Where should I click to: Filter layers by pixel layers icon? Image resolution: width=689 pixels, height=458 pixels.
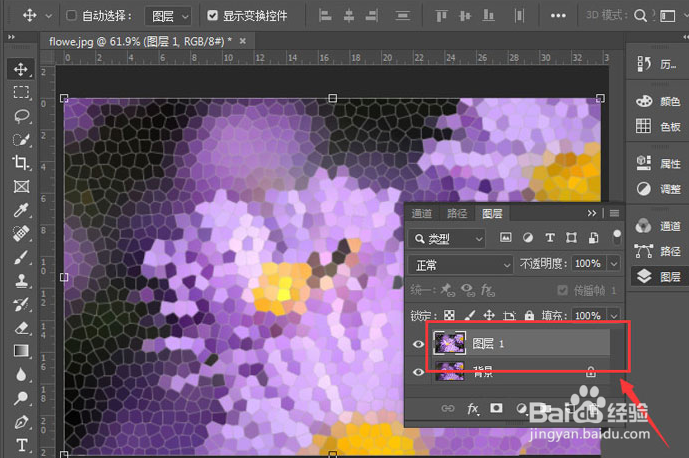506,238
